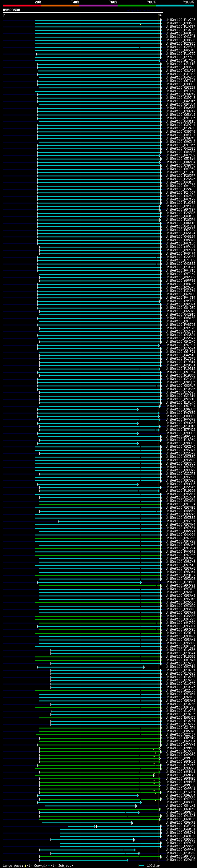Select hit label UniRef100_Q9AUJ5
Viewport: 197px width, 868px height.
pyautogui.click(x=180, y=410)
